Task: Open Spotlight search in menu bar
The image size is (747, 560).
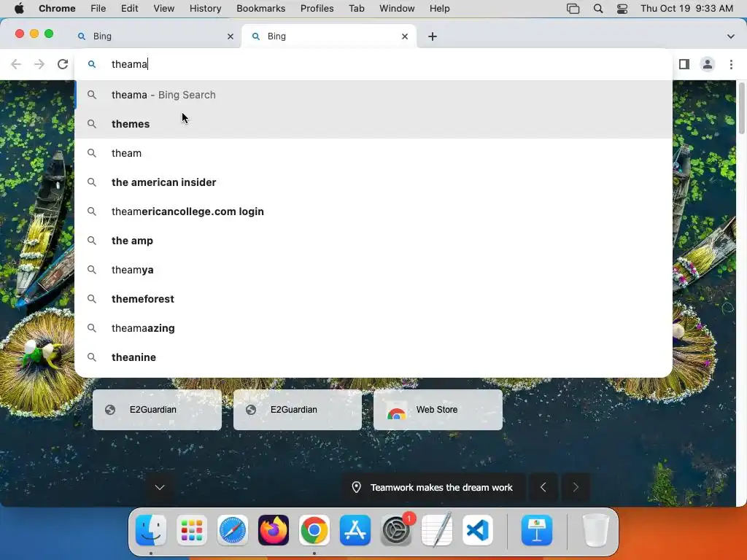Action: [x=598, y=9]
